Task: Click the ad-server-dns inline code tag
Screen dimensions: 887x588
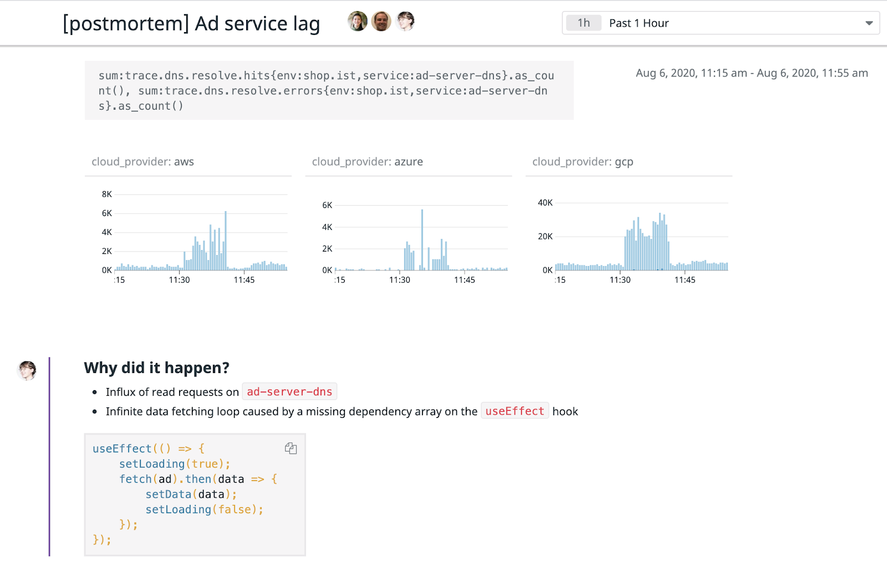Action: click(x=289, y=392)
